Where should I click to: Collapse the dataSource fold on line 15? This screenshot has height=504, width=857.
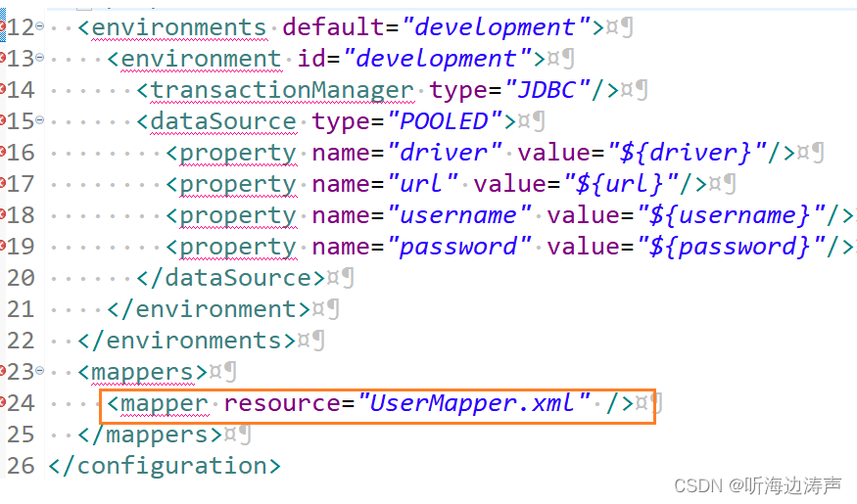point(39,119)
